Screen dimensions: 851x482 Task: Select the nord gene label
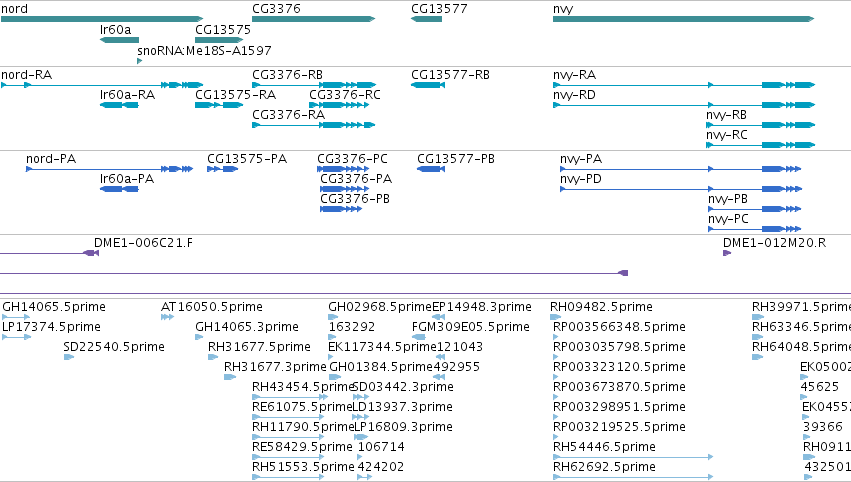pos(15,9)
